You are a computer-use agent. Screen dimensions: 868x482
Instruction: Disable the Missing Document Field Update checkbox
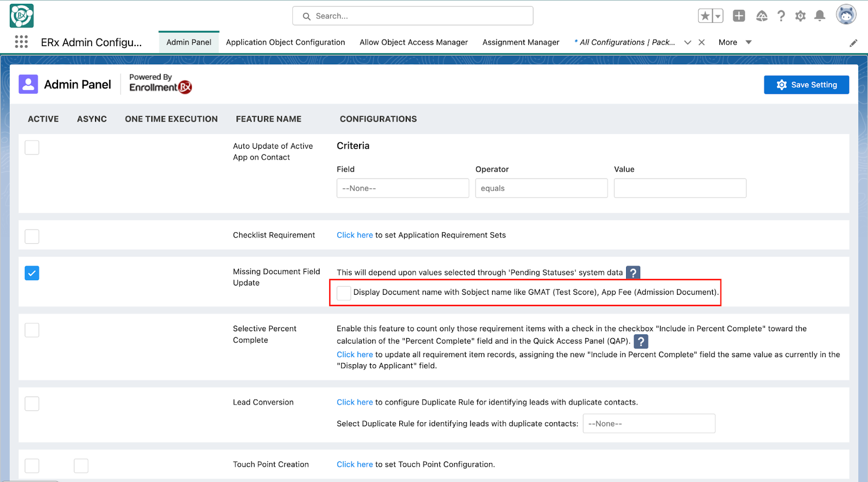[32, 273]
